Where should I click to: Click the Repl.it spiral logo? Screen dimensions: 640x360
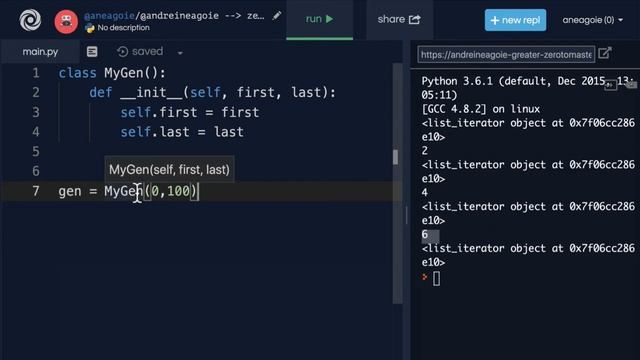[x=30, y=20]
